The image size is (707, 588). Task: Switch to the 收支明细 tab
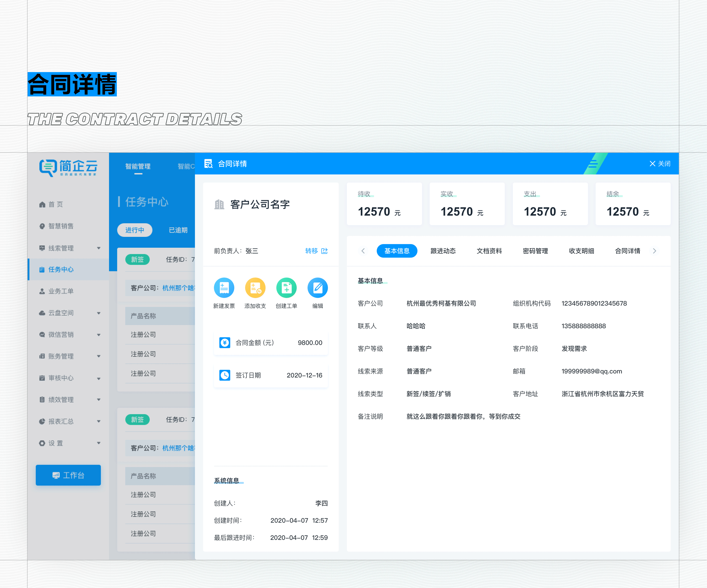tap(581, 251)
